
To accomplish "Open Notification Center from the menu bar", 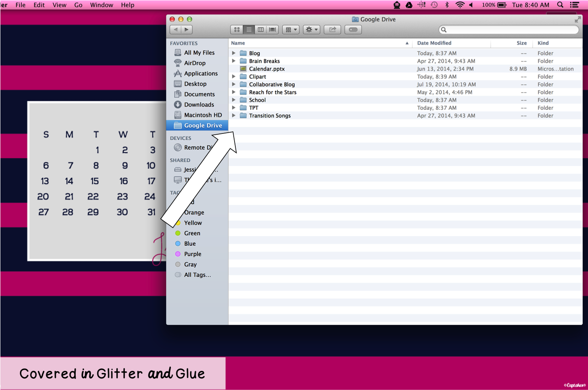I will coord(575,5).
